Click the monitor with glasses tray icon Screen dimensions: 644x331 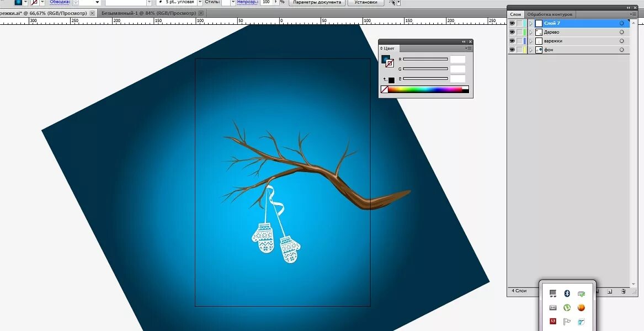[x=553, y=293]
